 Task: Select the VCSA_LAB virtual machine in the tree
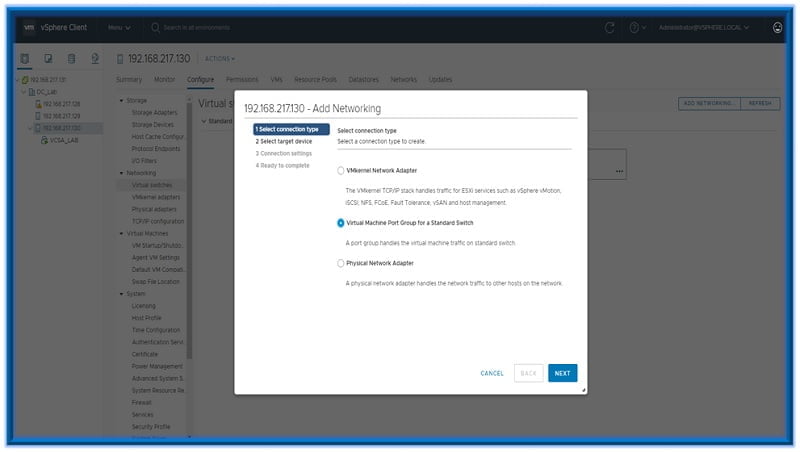coord(67,140)
